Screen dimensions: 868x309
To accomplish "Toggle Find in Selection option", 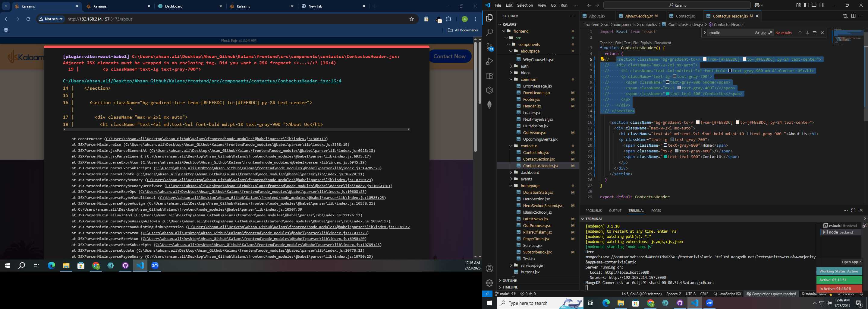I will [815, 33].
